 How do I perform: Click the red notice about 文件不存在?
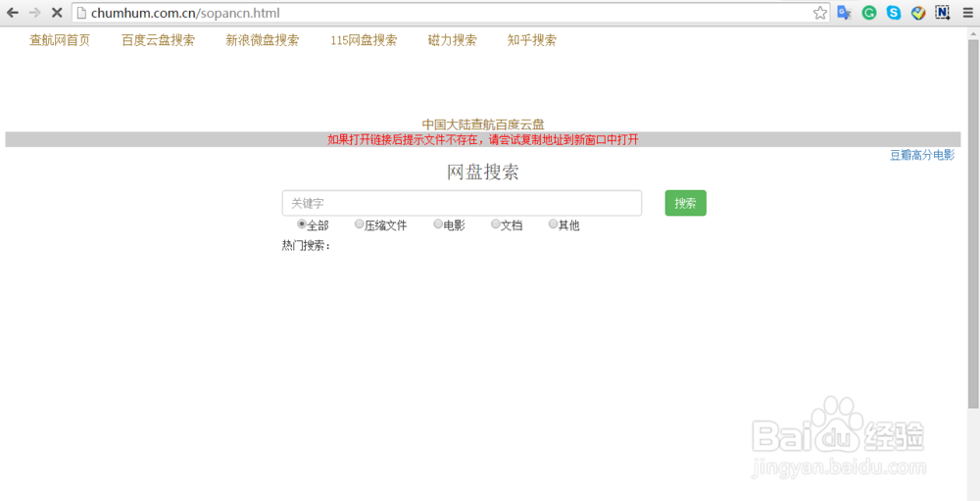coord(483,139)
